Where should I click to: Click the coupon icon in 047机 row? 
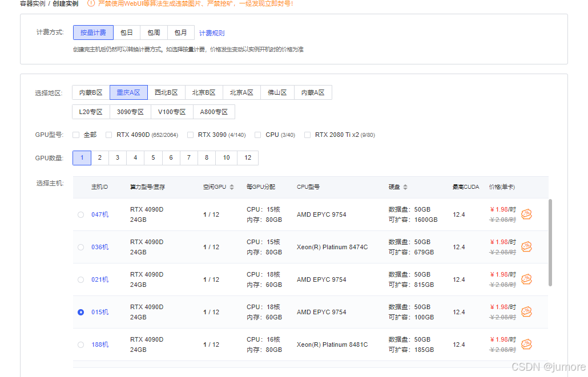pos(526,214)
